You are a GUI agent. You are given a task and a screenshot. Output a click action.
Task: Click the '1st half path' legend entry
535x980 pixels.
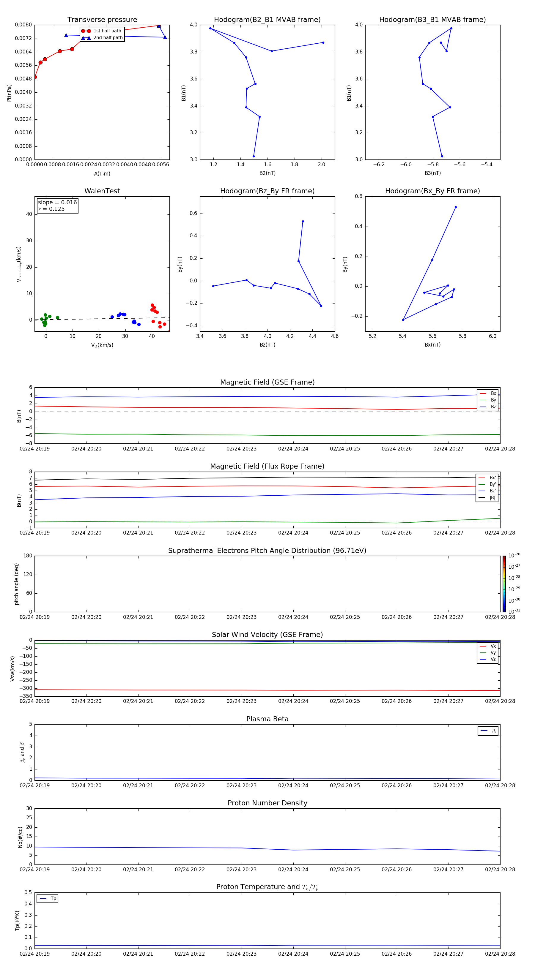pos(102,31)
